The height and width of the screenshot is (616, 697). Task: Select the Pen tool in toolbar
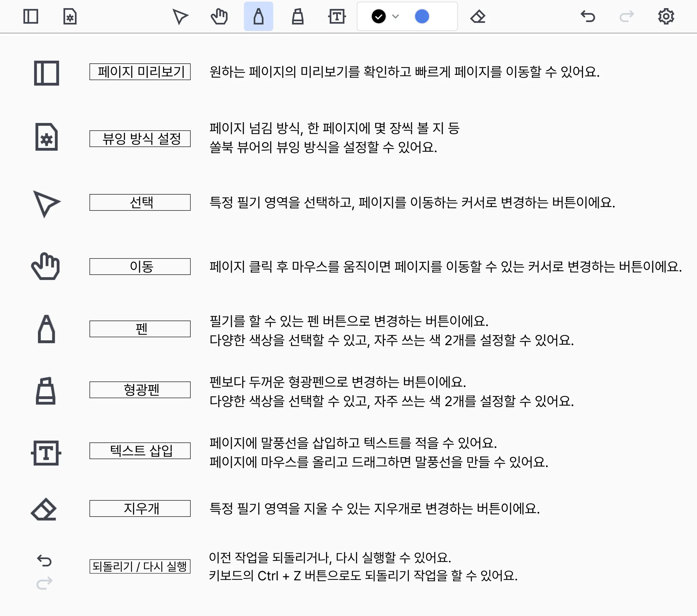(258, 16)
